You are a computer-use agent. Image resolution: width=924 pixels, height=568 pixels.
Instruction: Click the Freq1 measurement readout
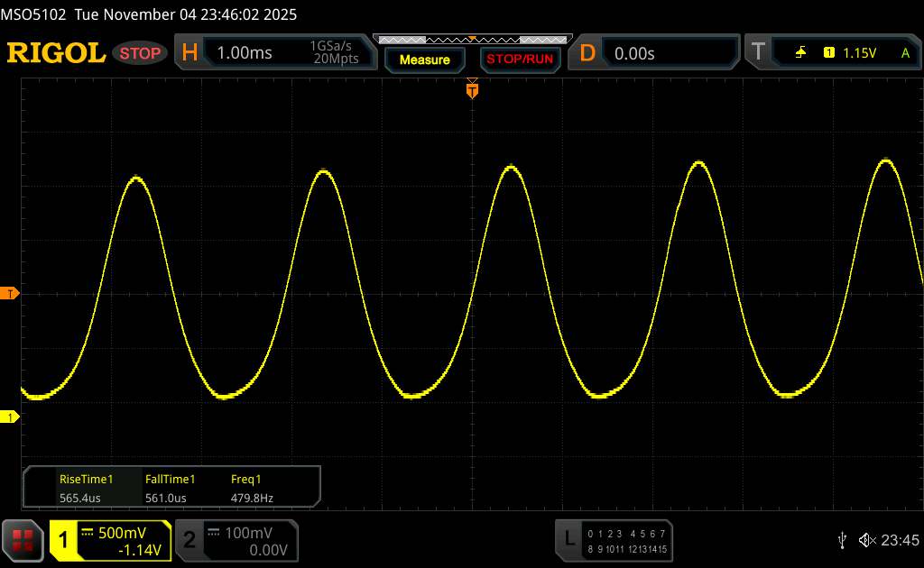coord(252,488)
